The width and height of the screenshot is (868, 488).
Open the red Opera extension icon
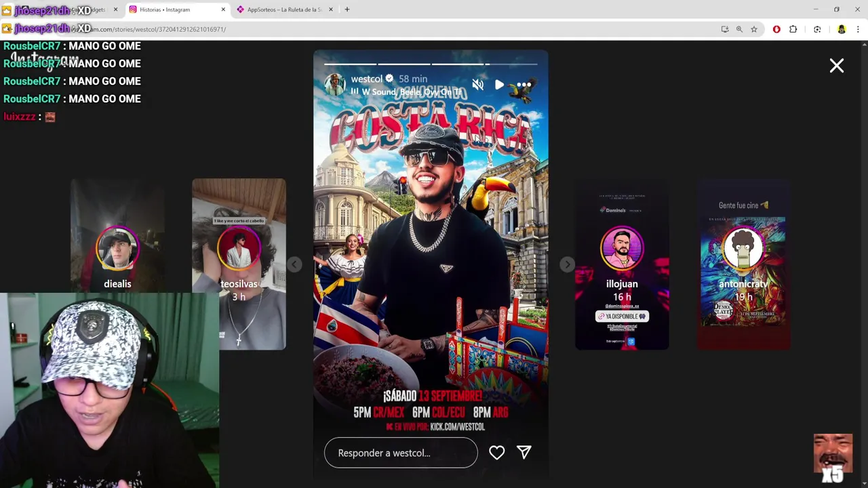point(776,29)
